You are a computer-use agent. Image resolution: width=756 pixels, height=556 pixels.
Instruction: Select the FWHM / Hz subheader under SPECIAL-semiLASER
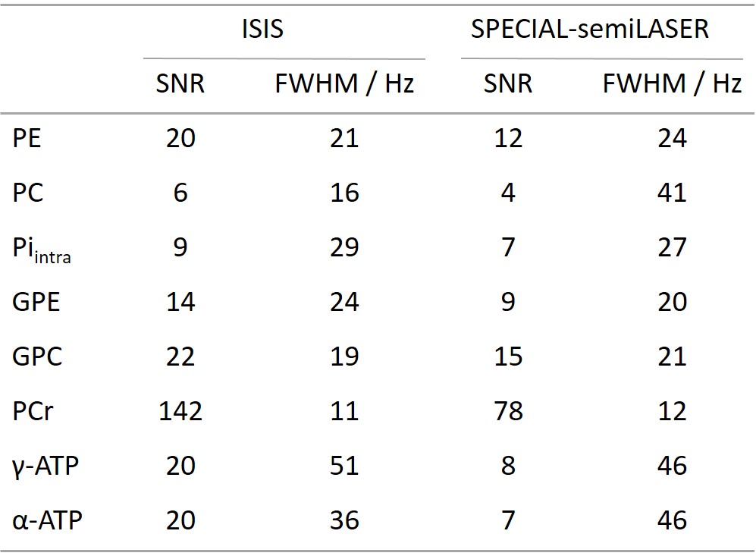672,83
